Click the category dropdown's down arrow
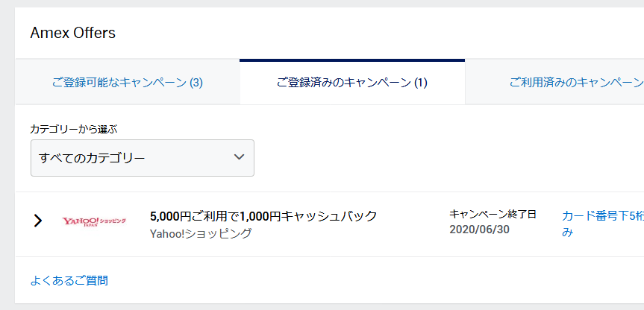Image resolution: width=644 pixels, height=310 pixels. pyautogui.click(x=239, y=157)
